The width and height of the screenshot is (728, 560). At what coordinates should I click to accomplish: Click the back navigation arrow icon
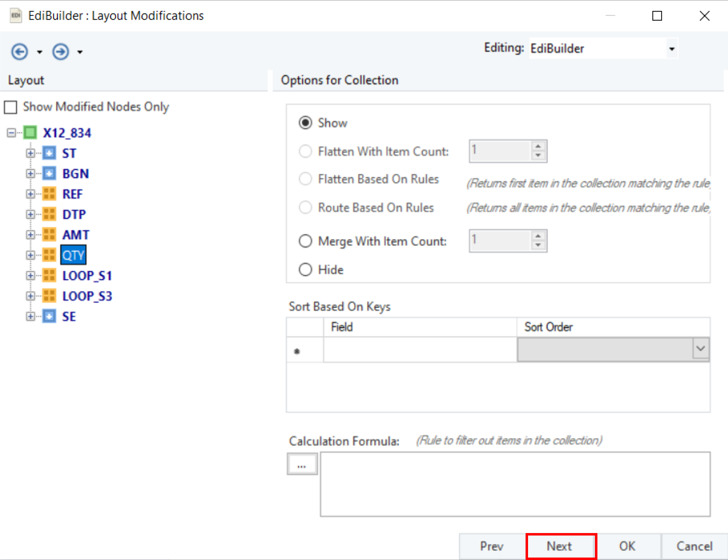tap(20, 52)
